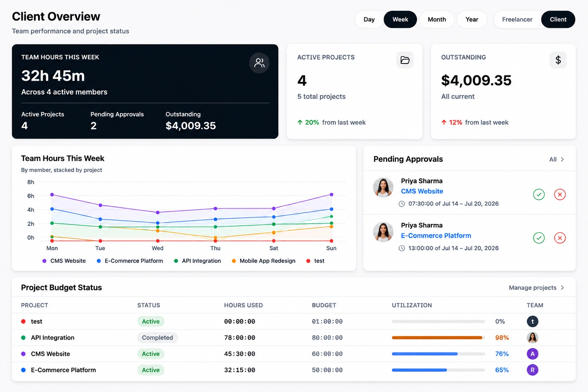Image resolution: width=588 pixels, height=392 pixels.
Task: Click the 'R' team avatar in E-Commerce Platform row
Action: click(532, 370)
